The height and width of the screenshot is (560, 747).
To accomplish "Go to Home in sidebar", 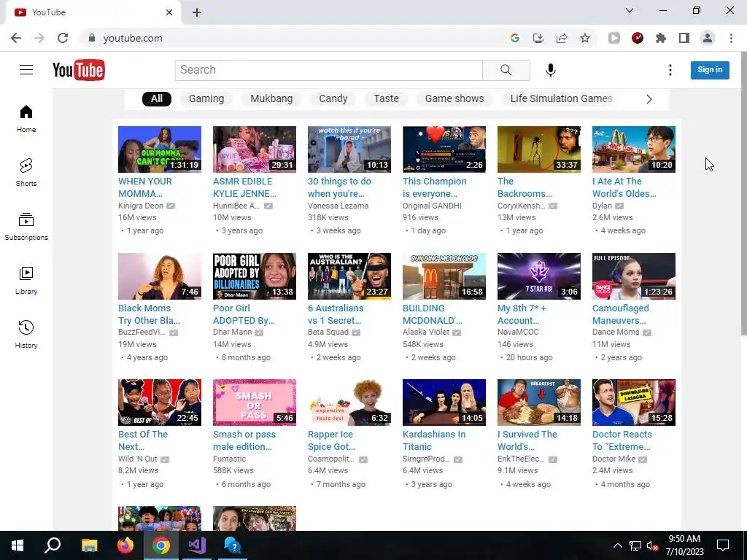I will point(26,119).
